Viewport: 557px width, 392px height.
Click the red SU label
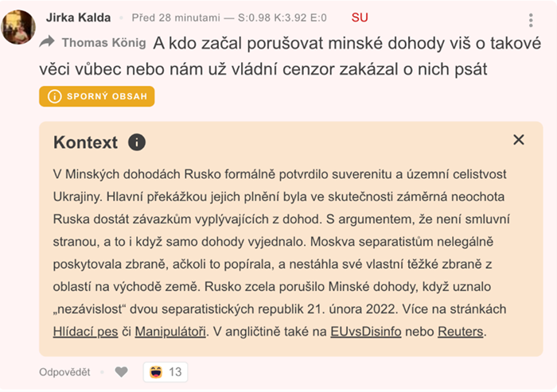[360, 17]
